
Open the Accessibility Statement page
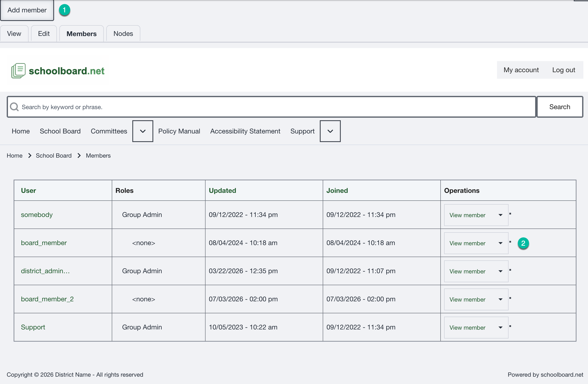tap(245, 131)
